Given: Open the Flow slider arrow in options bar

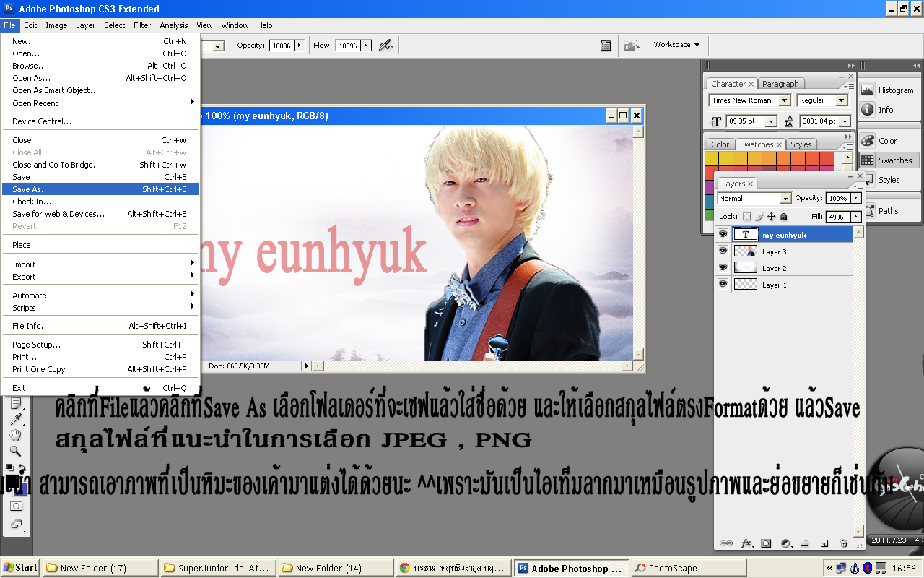Looking at the screenshot, I should (366, 46).
